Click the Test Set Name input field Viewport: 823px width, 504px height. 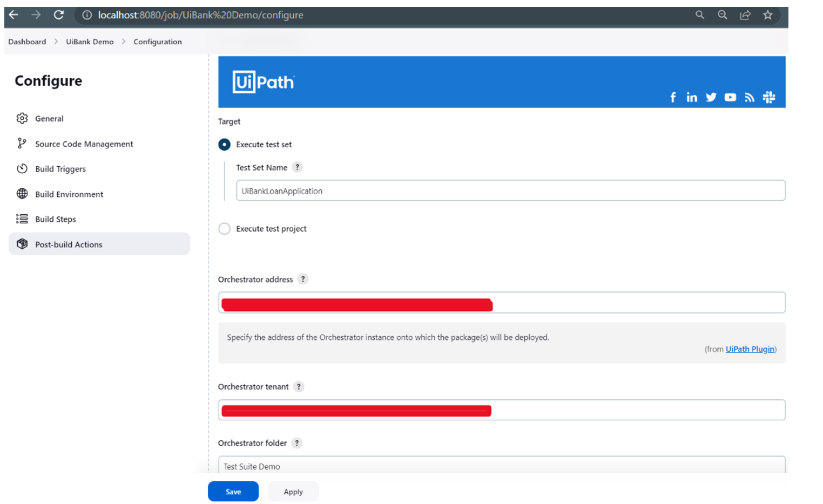(510, 190)
